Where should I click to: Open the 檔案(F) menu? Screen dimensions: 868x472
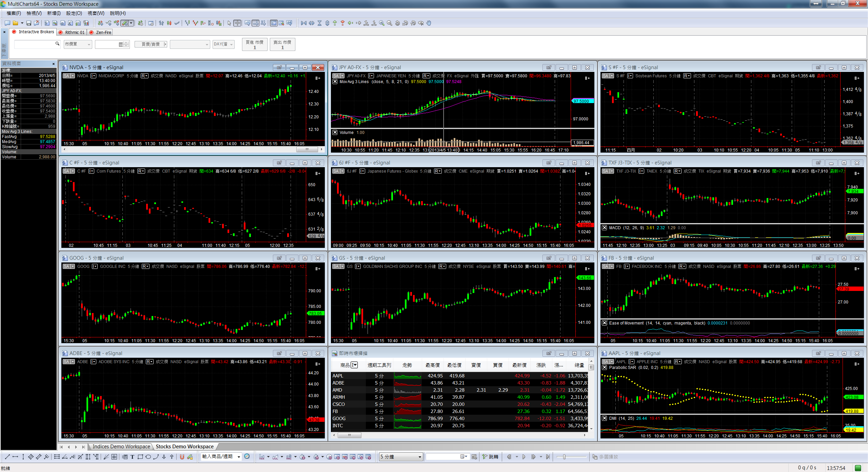pyautogui.click(x=14, y=13)
